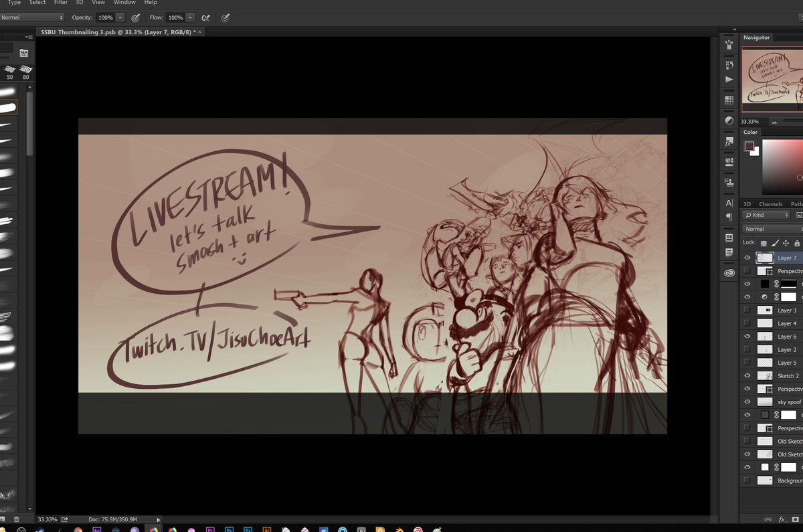Select the Layer 7 thumbnail
The width and height of the screenshot is (803, 532).
764,258
